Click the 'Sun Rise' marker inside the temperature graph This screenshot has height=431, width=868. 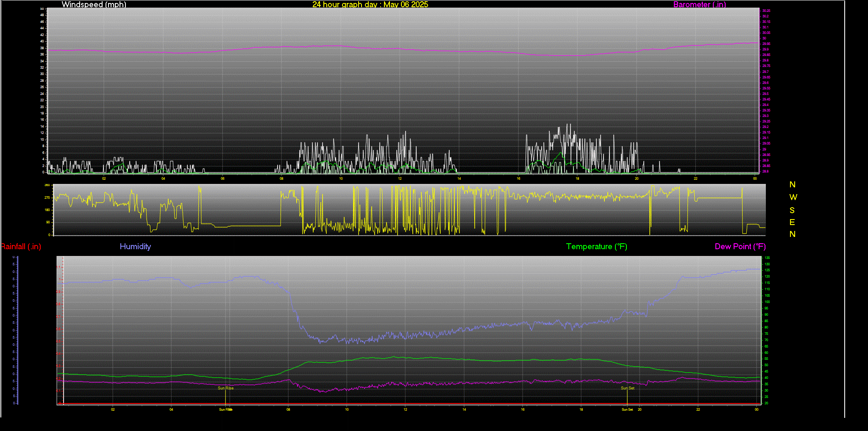tap(225, 388)
